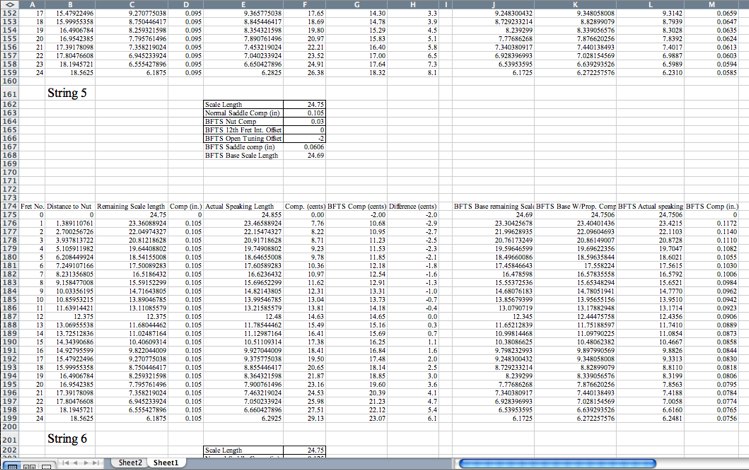Go to the next sheet tab arrow

[86, 463]
